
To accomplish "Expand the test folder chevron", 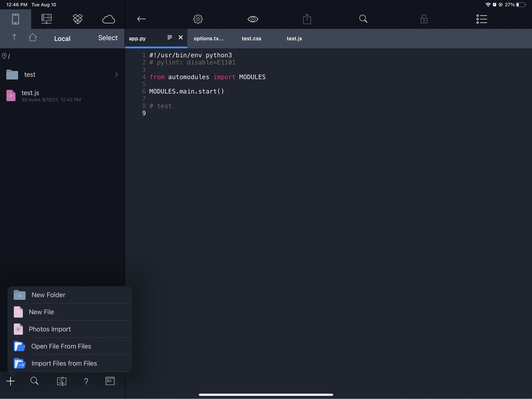I will [117, 74].
